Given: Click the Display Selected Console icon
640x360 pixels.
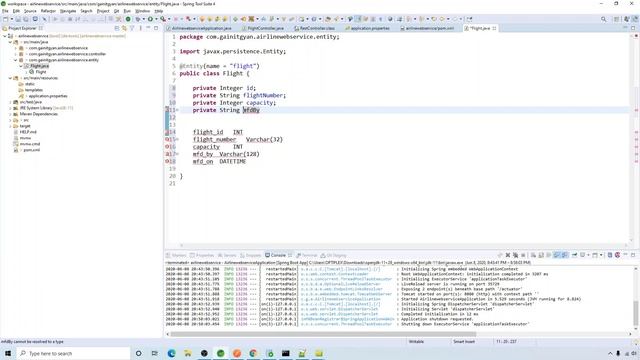Looking at the screenshot, I should [x=583, y=255].
